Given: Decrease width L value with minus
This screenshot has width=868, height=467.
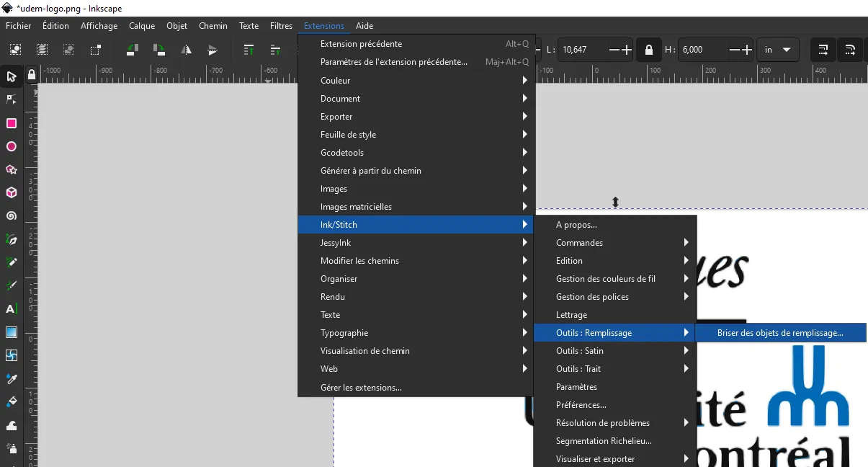Looking at the screenshot, I should click(614, 50).
